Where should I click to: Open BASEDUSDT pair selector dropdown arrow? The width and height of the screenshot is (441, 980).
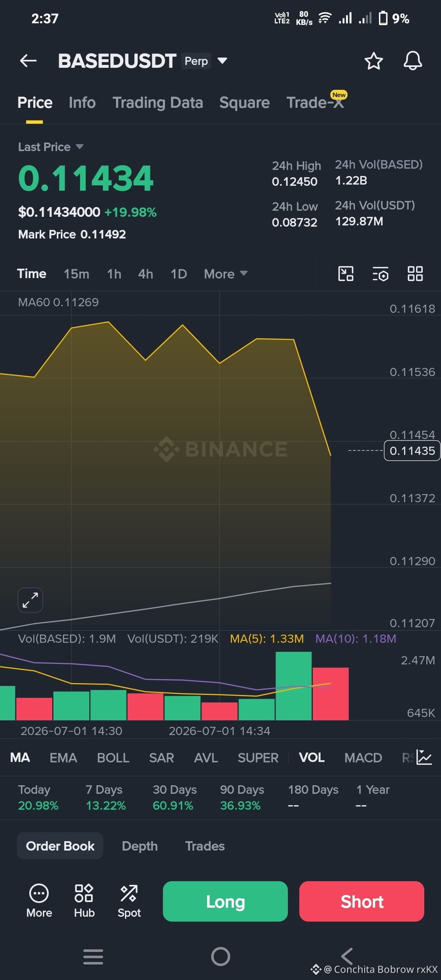(x=222, y=61)
